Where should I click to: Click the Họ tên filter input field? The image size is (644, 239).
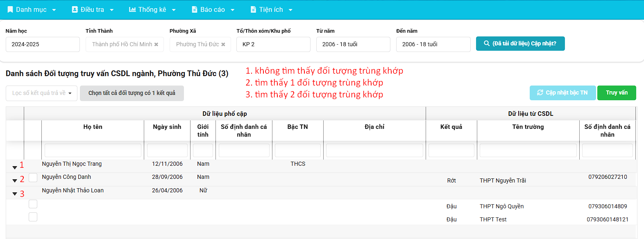coord(93,151)
